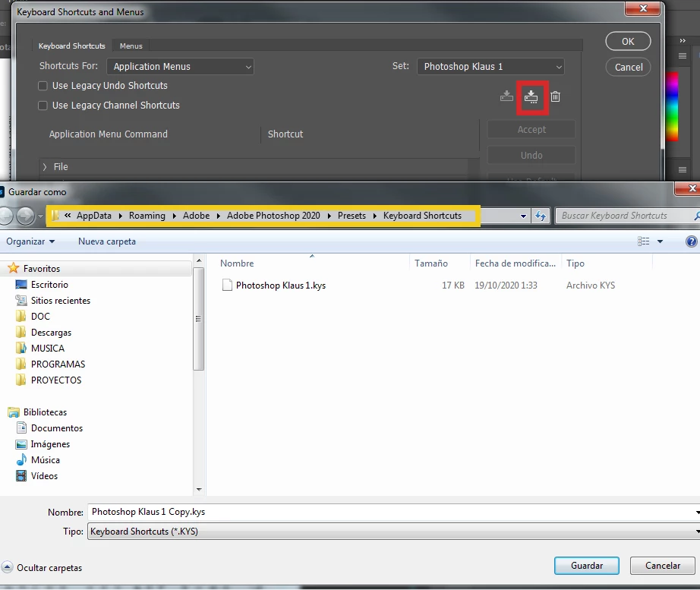Expand the File menu command group
700x590 pixels.
(x=45, y=167)
